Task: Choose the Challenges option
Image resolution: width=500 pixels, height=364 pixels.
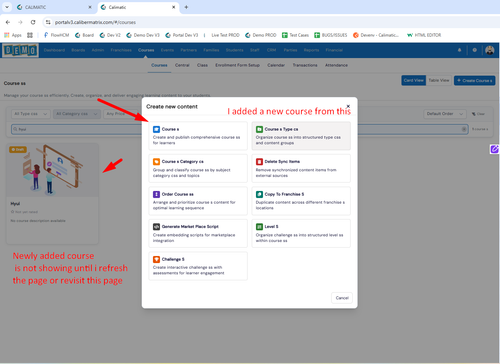Action: click(x=198, y=266)
